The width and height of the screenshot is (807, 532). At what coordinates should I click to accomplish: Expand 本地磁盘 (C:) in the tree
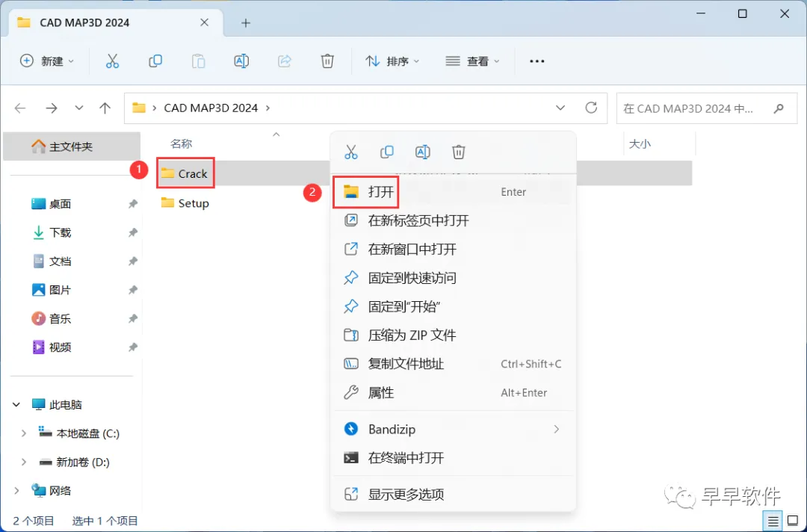24,433
